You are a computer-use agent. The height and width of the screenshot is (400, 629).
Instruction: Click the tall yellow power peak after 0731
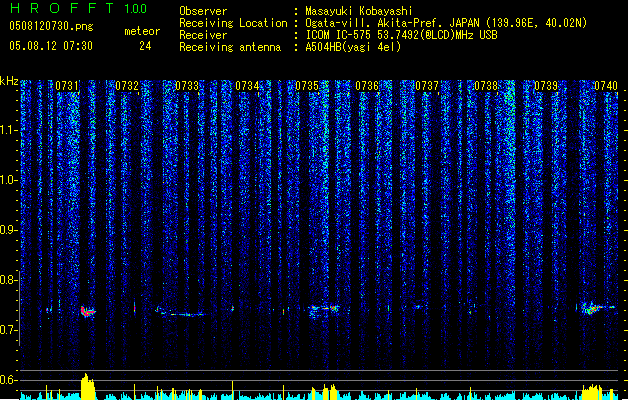[88, 386]
